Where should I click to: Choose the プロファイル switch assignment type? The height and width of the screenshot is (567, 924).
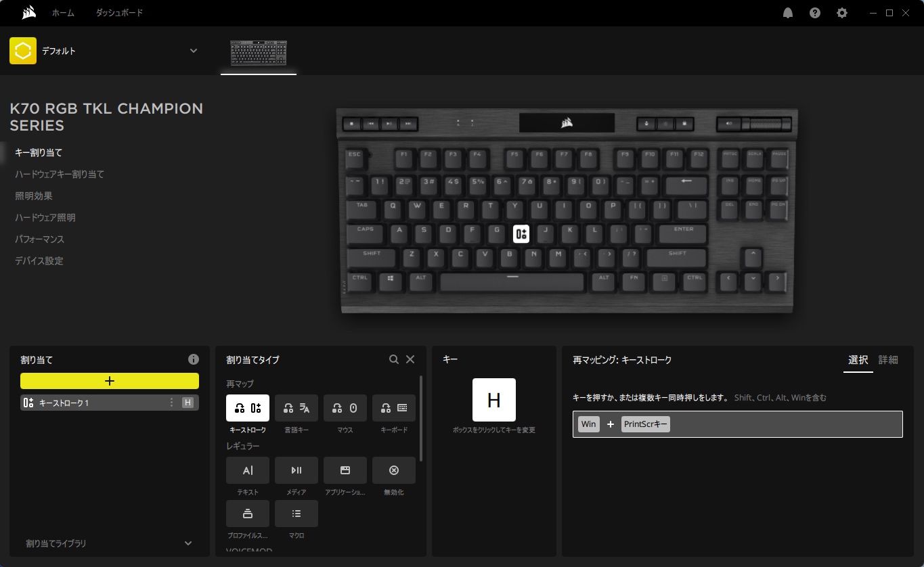pyautogui.click(x=248, y=514)
